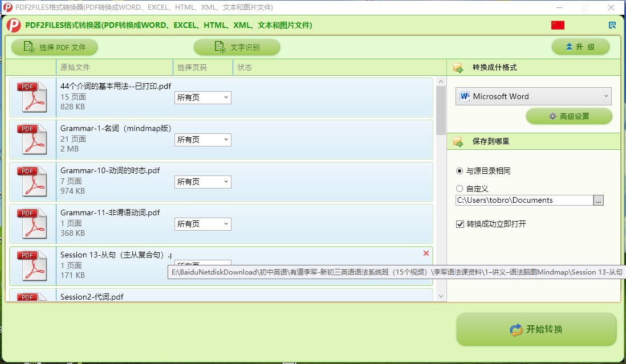The width and height of the screenshot is (626, 364).
Task: Open 高级设置 advanced settings
Action: pos(569,116)
